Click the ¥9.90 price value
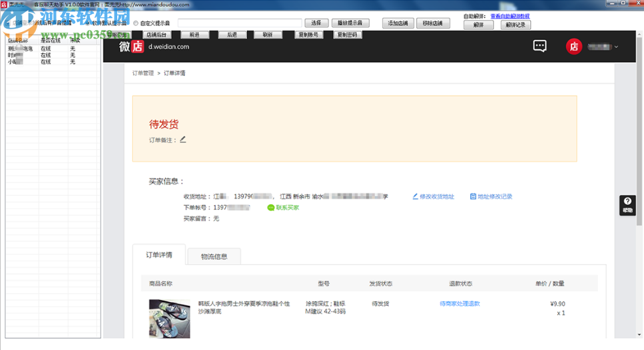The width and height of the screenshot is (644, 350). pyautogui.click(x=557, y=303)
